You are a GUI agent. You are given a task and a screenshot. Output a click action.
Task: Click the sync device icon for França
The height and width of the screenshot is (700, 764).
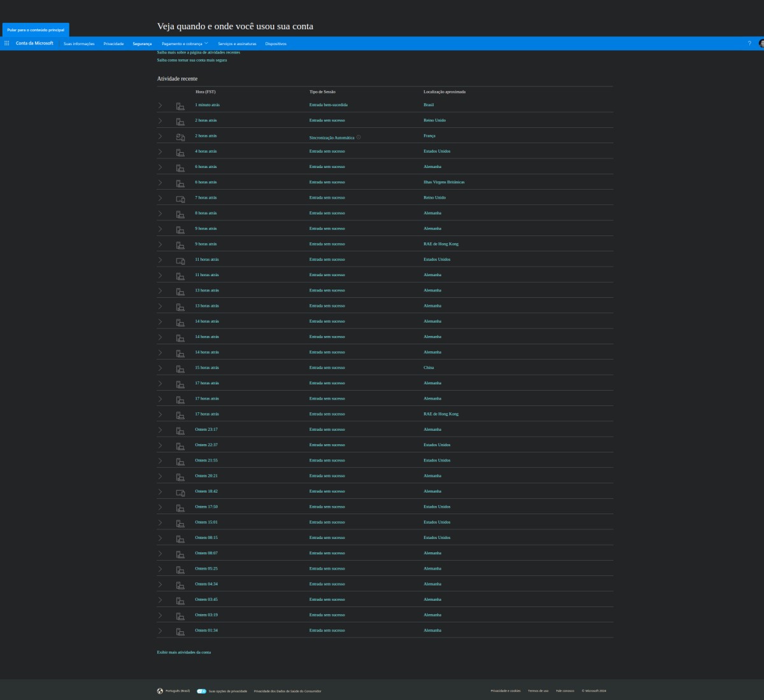180,136
